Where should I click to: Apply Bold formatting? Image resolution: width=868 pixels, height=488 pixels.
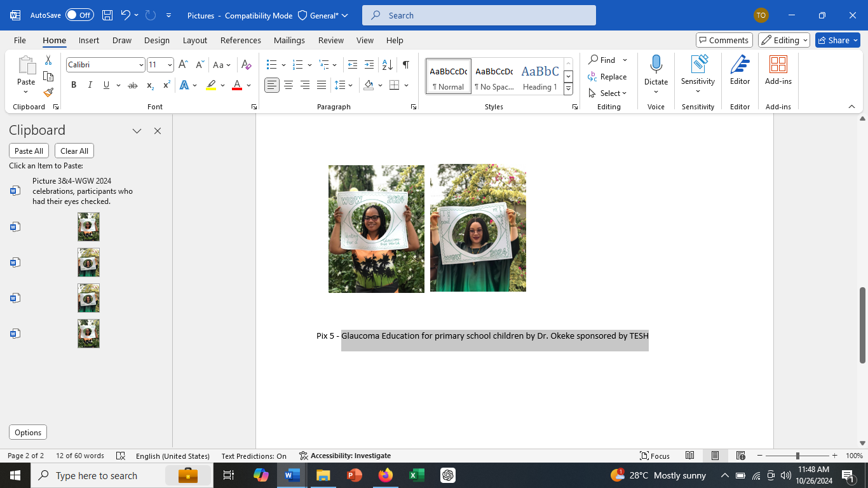pos(74,85)
